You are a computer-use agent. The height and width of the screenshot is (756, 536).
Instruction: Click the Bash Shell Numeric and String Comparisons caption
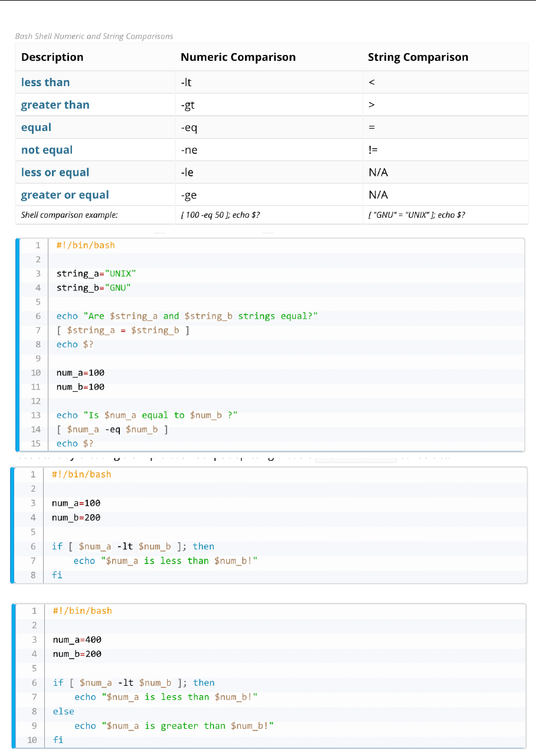coord(94,37)
